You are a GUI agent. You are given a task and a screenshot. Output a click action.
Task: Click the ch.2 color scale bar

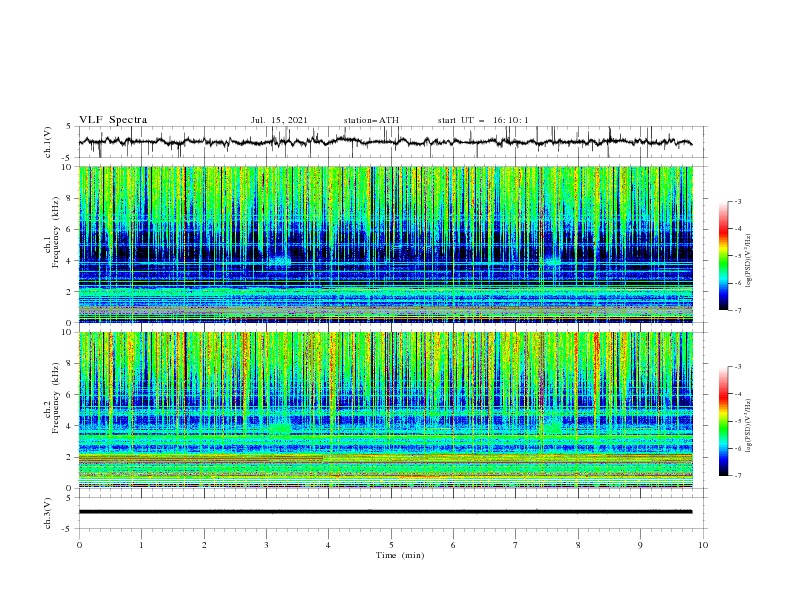[723, 421]
